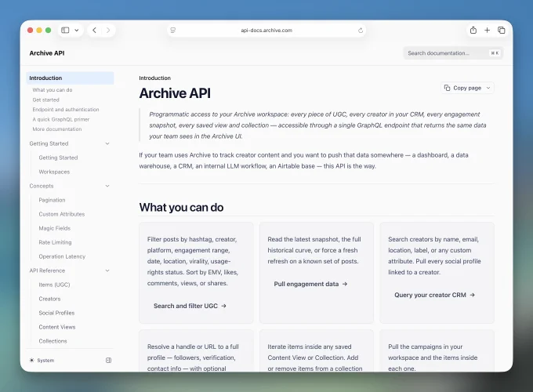Viewport: 533px width, 392px height.
Task: Open the Workspaces page
Action: pyautogui.click(x=54, y=172)
